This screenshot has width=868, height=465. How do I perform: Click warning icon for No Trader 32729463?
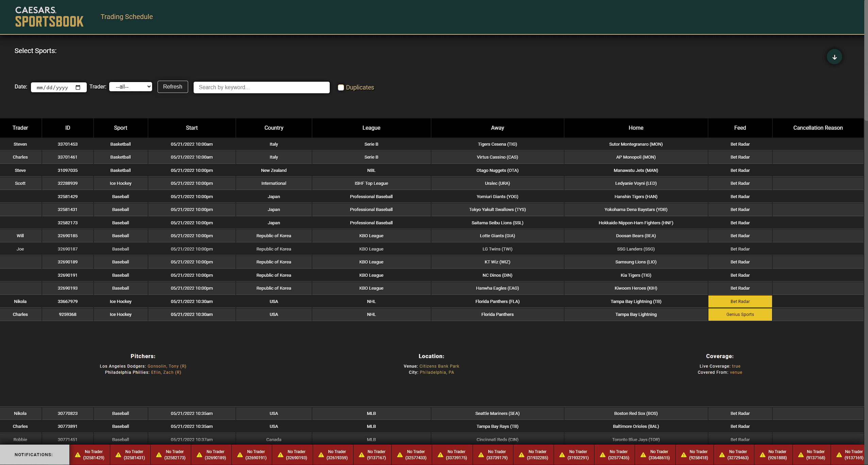(722, 455)
